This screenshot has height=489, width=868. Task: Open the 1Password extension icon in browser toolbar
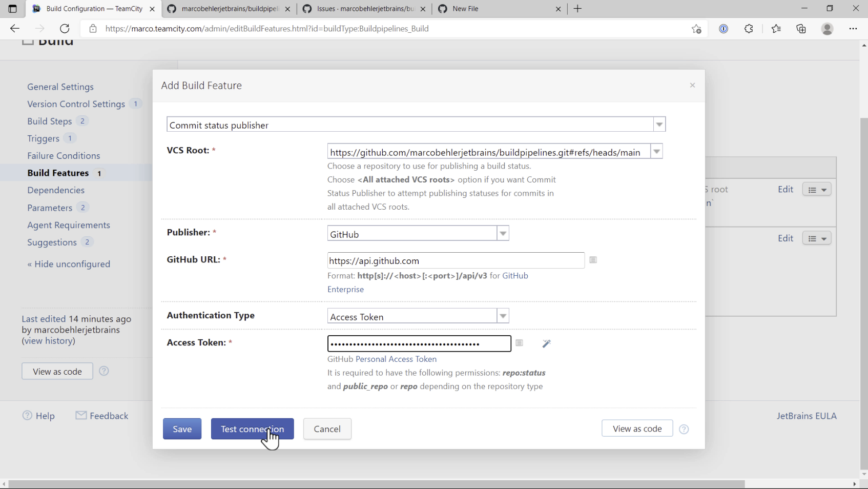click(x=724, y=29)
